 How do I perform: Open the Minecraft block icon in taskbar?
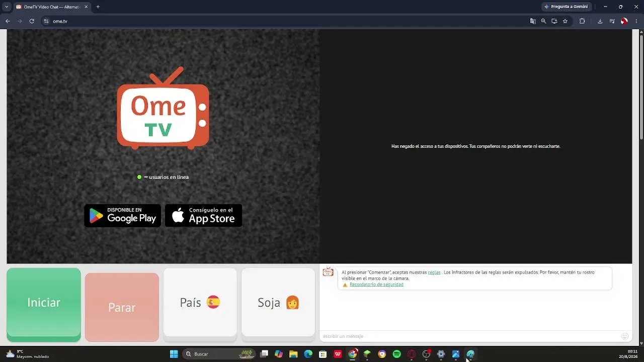367,354
